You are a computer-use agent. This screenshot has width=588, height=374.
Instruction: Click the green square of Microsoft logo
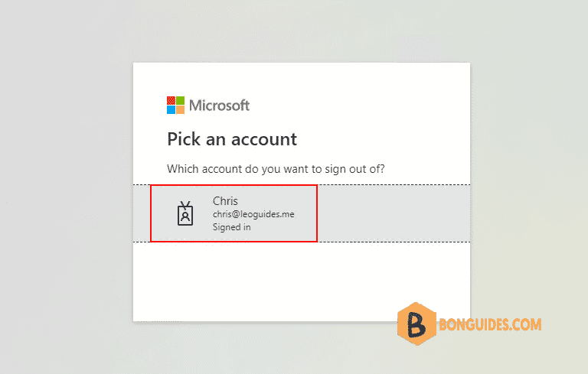tap(181, 100)
